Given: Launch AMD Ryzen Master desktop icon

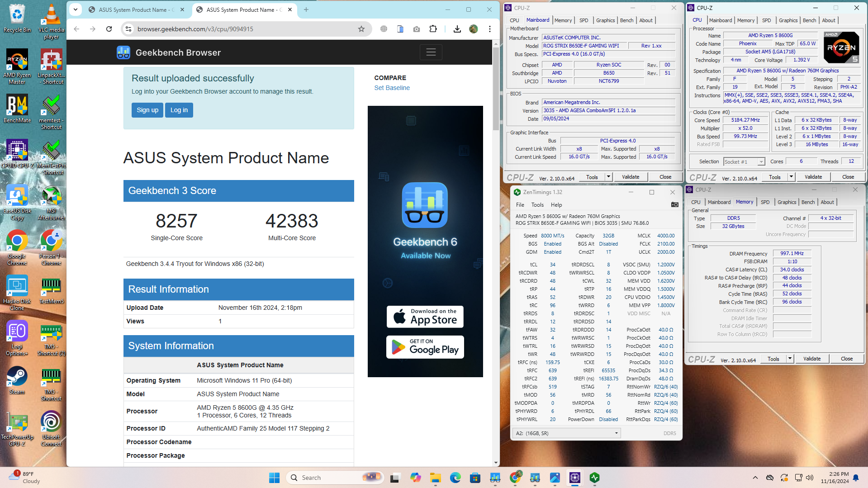Looking at the screenshot, I should 17,66.
